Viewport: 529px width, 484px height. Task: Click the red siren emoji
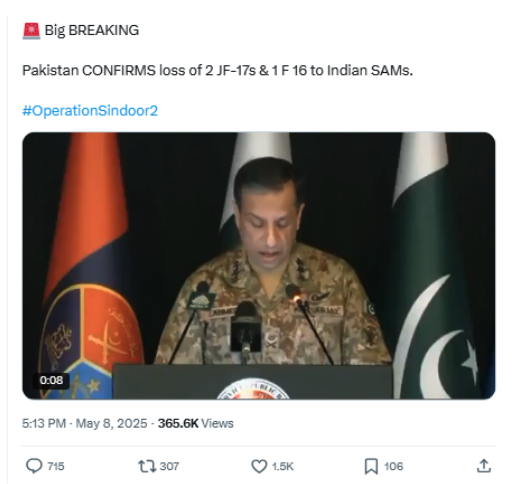[31, 31]
